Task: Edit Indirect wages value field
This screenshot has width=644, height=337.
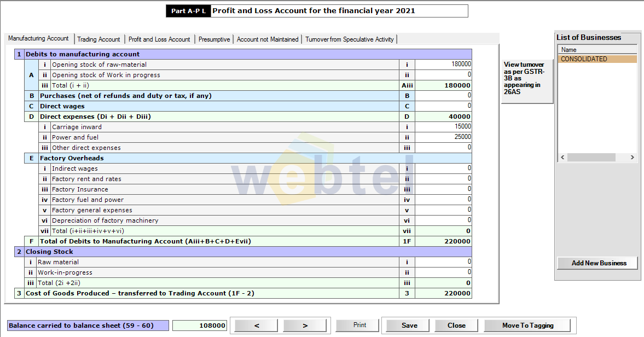Action: (443, 168)
